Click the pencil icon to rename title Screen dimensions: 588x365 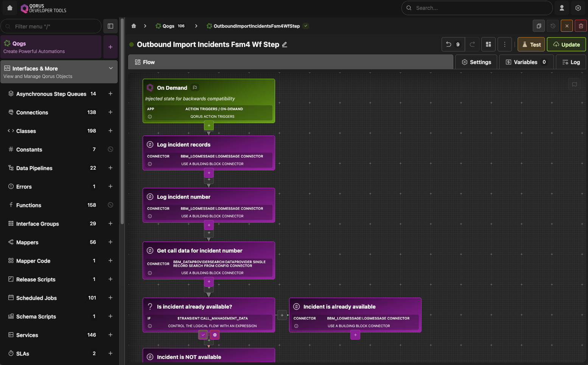285,45
